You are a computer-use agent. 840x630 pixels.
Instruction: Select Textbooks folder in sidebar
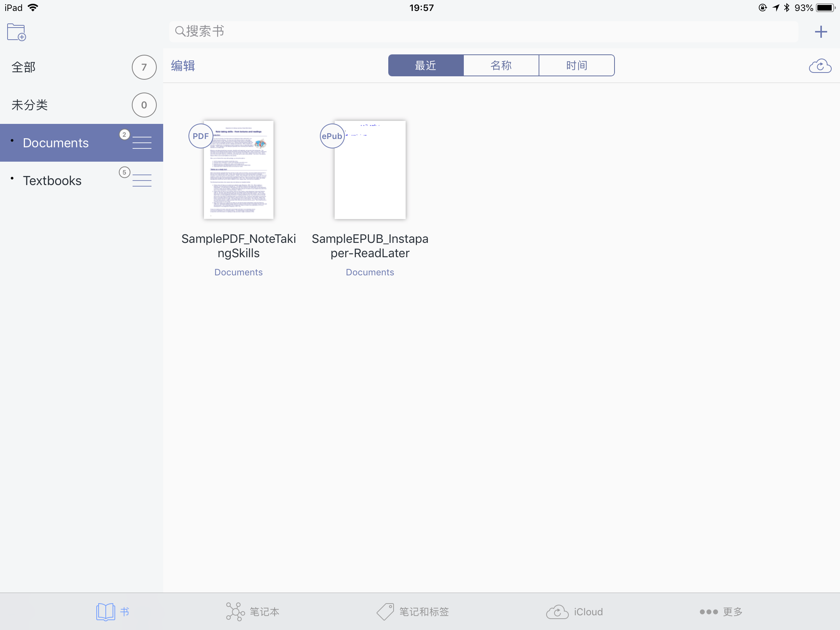tap(52, 181)
